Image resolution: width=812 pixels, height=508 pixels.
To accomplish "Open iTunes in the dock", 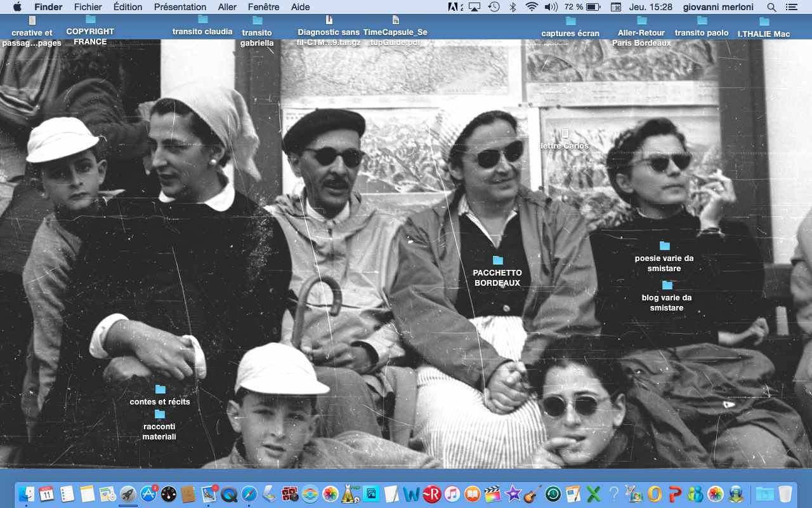I will tap(452, 494).
